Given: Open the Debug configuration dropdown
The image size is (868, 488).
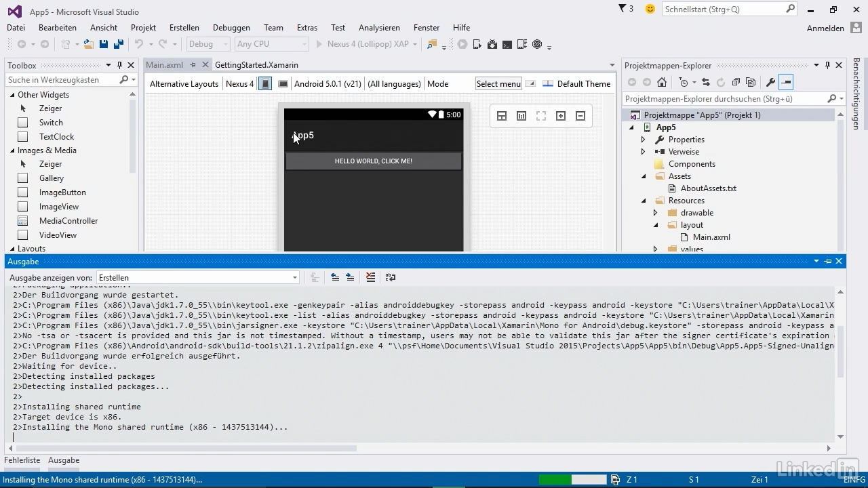Looking at the screenshot, I should 208,44.
